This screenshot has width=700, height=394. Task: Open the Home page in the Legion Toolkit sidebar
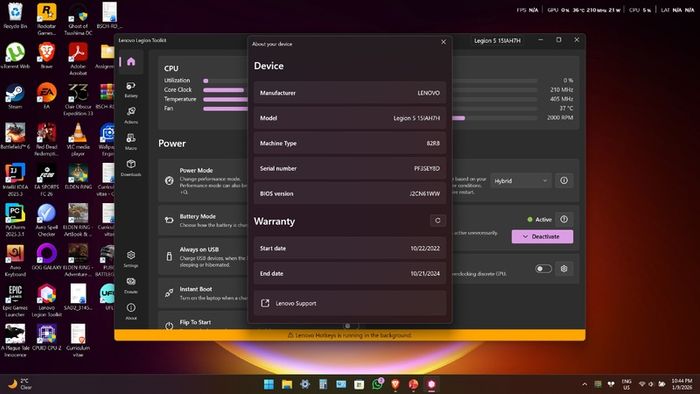coord(131,62)
